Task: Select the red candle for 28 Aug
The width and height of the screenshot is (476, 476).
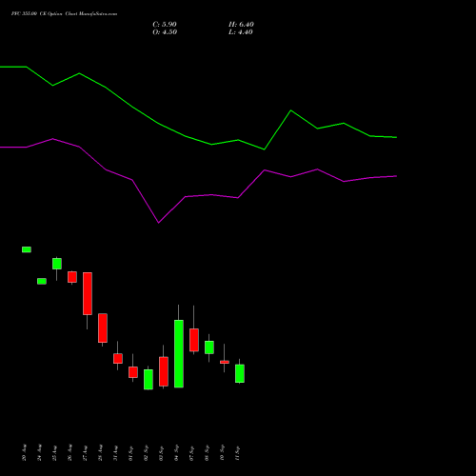Action: pos(103,328)
